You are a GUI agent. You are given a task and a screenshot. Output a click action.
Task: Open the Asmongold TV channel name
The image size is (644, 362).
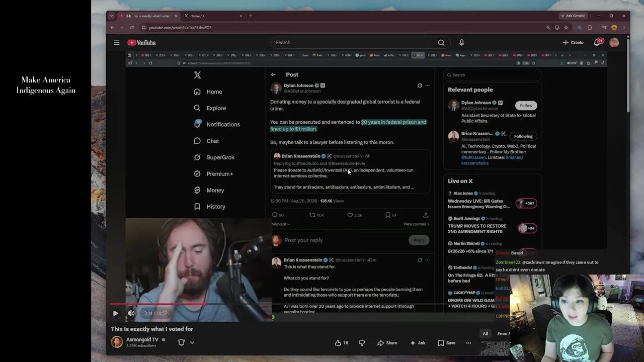coord(143,340)
